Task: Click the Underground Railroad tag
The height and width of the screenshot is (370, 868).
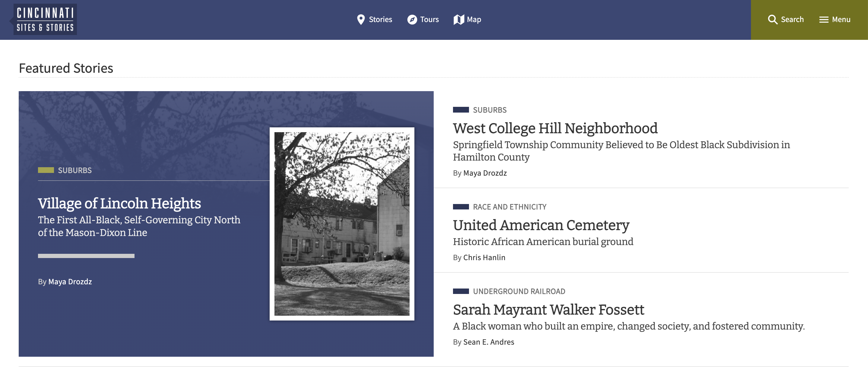Action: pos(519,291)
